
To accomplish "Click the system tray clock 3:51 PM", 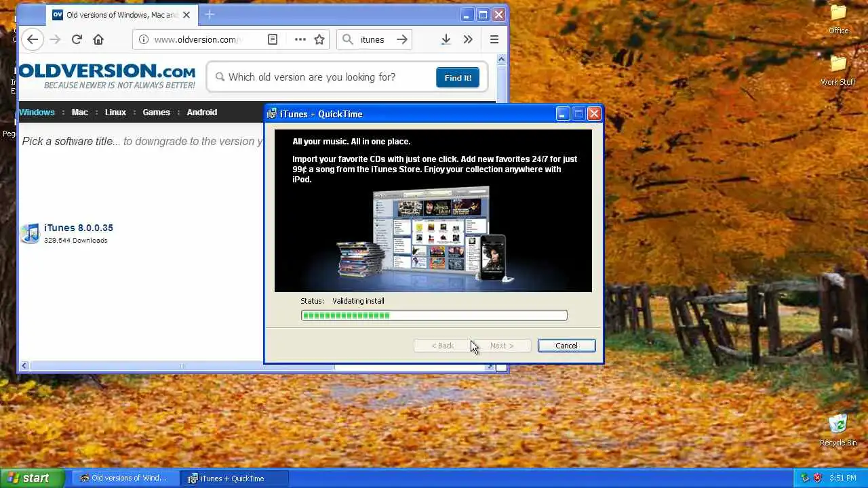I will (844, 478).
